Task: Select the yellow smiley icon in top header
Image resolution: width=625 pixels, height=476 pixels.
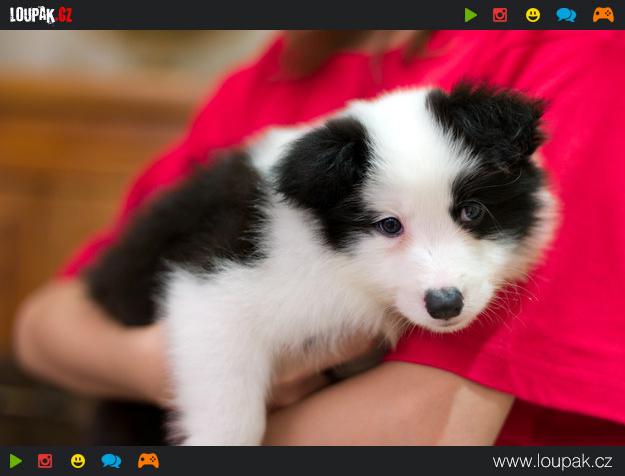Action: tap(533, 15)
